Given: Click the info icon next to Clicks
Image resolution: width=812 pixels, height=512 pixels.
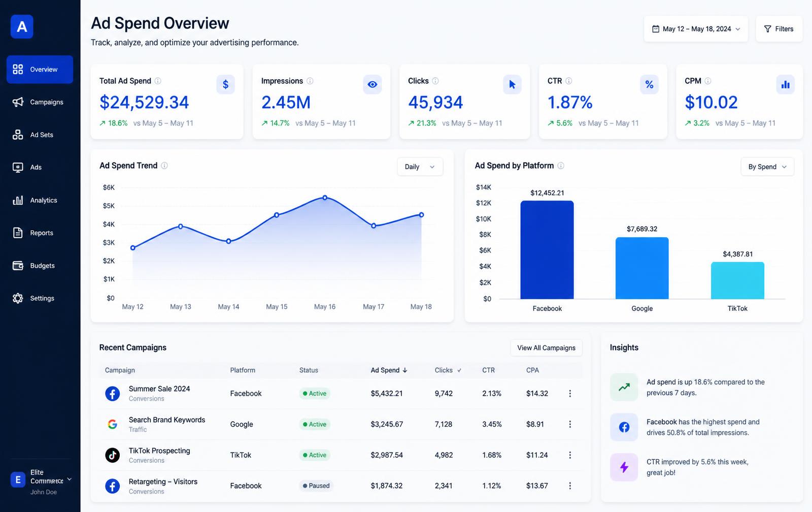Looking at the screenshot, I should pyautogui.click(x=435, y=81).
